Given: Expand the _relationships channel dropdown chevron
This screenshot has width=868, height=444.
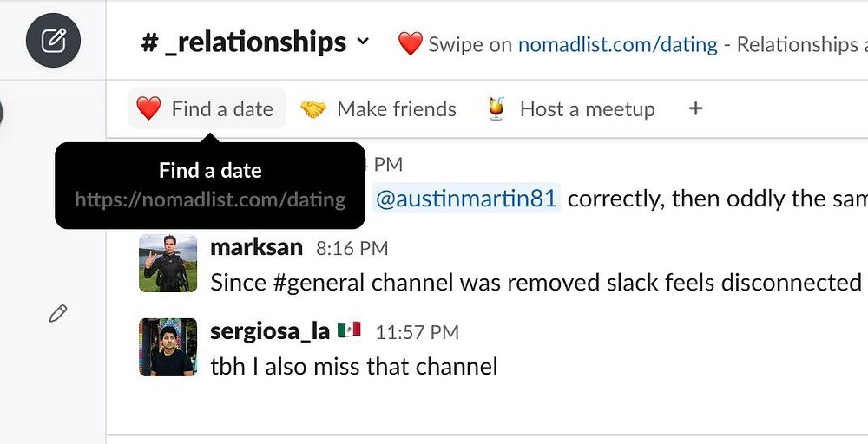Looking at the screenshot, I should [x=363, y=42].
